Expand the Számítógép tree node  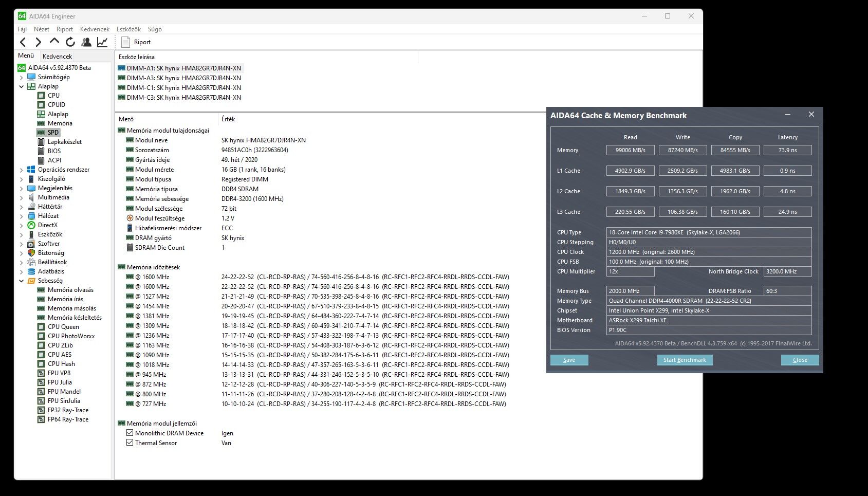(22, 78)
